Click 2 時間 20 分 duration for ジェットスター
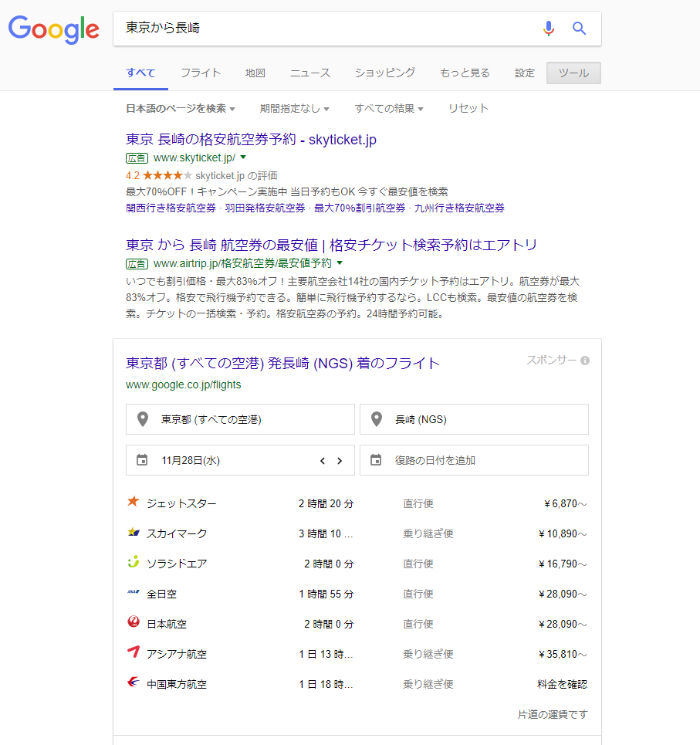This screenshot has width=700, height=745. coord(326,503)
